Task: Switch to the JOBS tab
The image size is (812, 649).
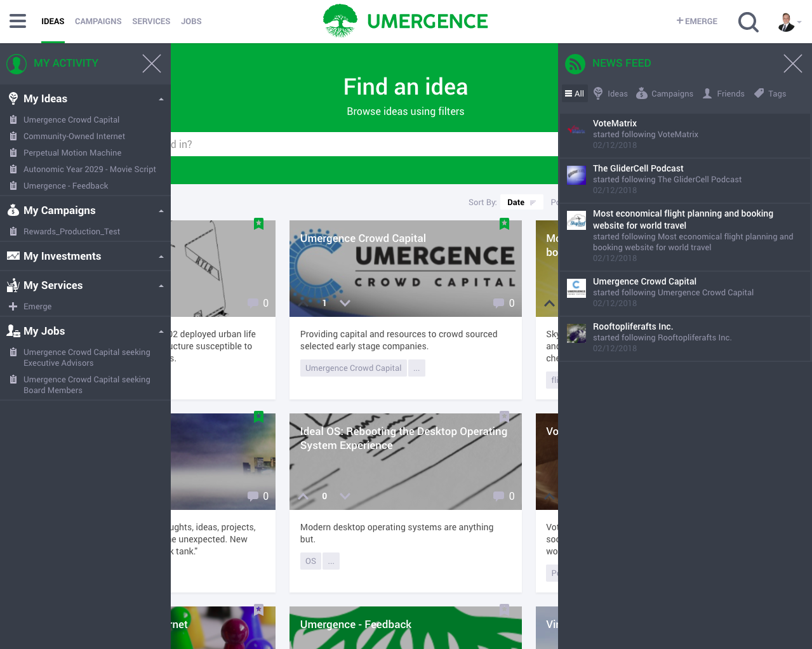Action: pos(191,21)
